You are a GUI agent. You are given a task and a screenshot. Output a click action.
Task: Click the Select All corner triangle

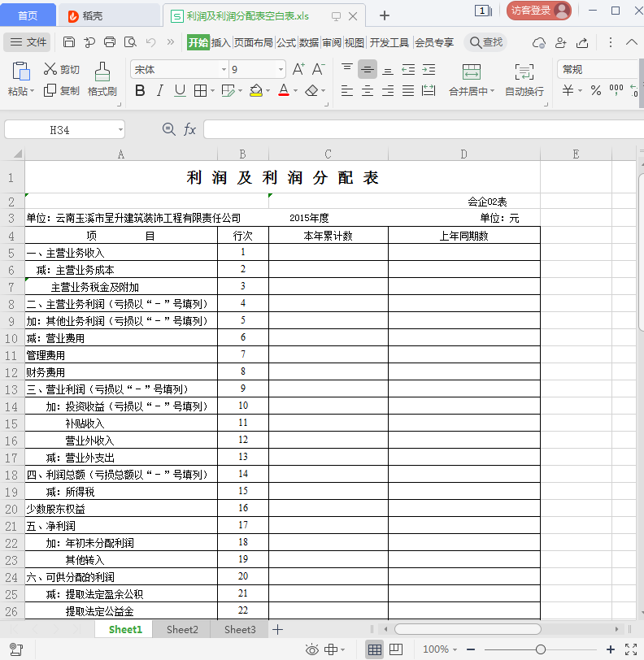tap(17, 154)
